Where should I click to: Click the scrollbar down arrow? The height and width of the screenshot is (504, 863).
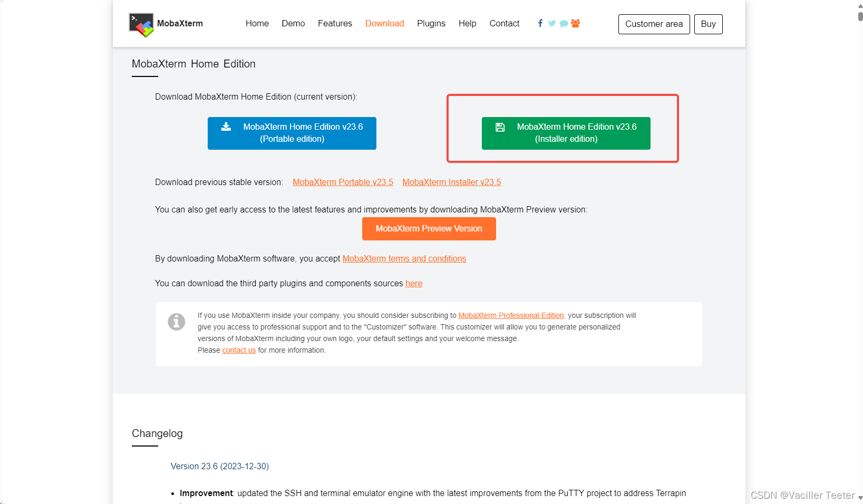(860, 498)
